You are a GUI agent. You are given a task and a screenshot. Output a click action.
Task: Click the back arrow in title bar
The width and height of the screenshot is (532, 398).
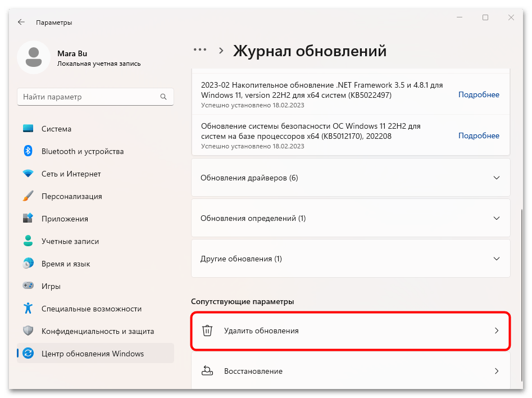(21, 22)
